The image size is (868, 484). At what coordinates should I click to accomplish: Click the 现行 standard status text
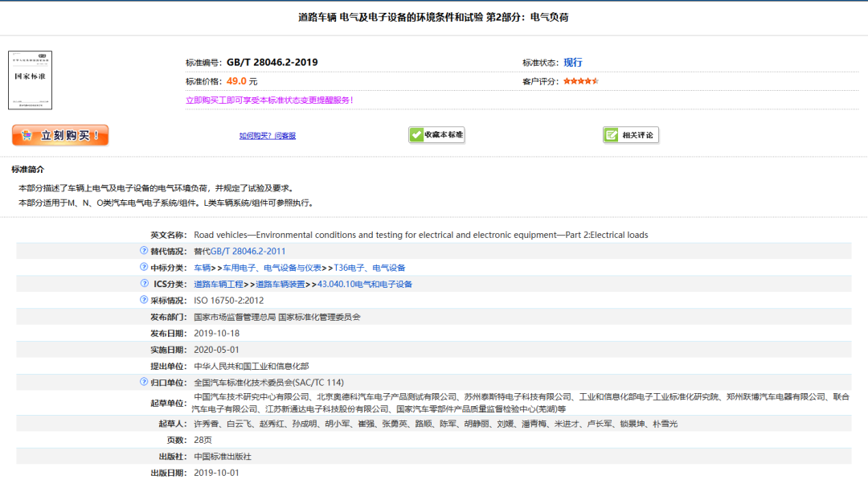click(x=573, y=63)
